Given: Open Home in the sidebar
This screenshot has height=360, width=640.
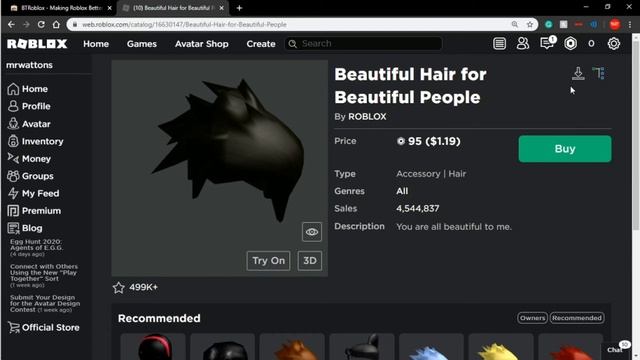Looking at the screenshot, I should coord(28,89).
